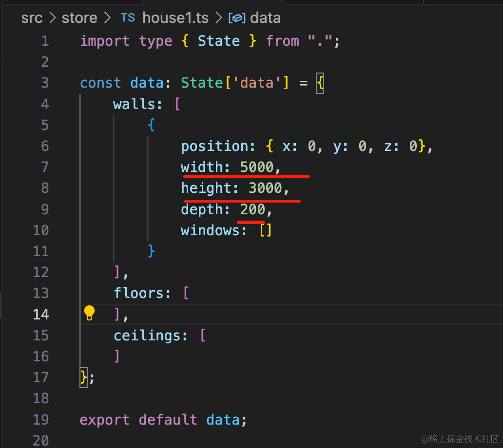Click the value 3000 on line 8
Viewport: 503px width, 448px height.
pos(265,188)
